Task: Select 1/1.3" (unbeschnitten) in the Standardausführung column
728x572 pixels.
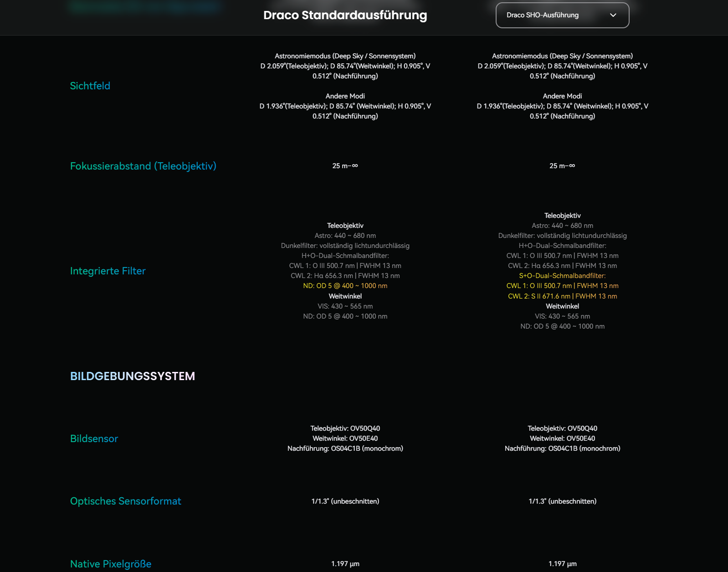Action: (345, 501)
